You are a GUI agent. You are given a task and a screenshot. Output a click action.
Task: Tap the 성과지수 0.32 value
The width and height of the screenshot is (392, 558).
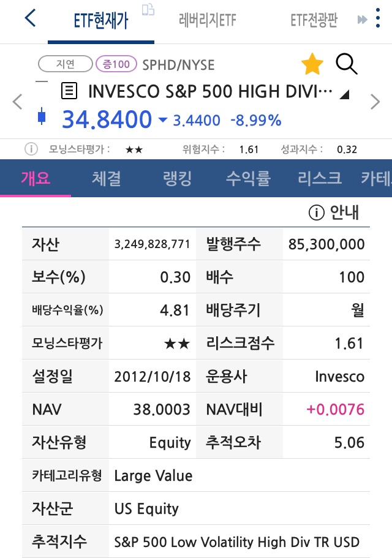pyautogui.click(x=347, y=149)
